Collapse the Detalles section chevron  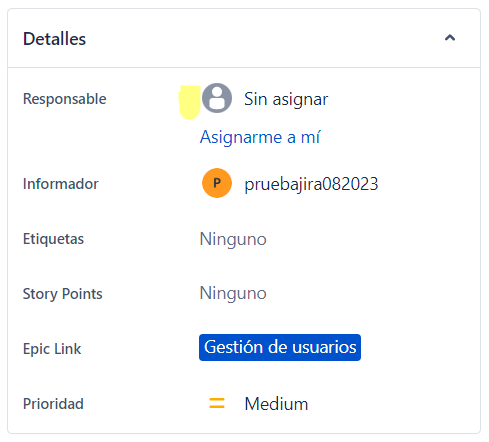point(450,38)
